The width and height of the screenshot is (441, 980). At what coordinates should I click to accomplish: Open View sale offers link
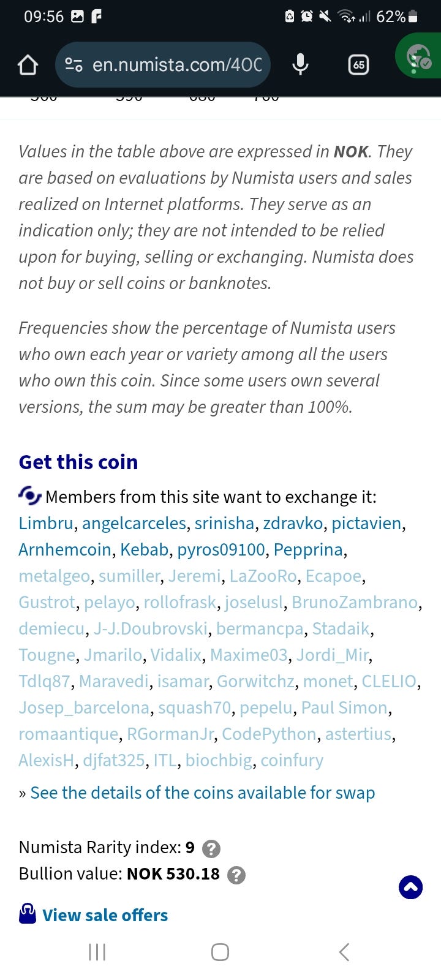point(105,915)
